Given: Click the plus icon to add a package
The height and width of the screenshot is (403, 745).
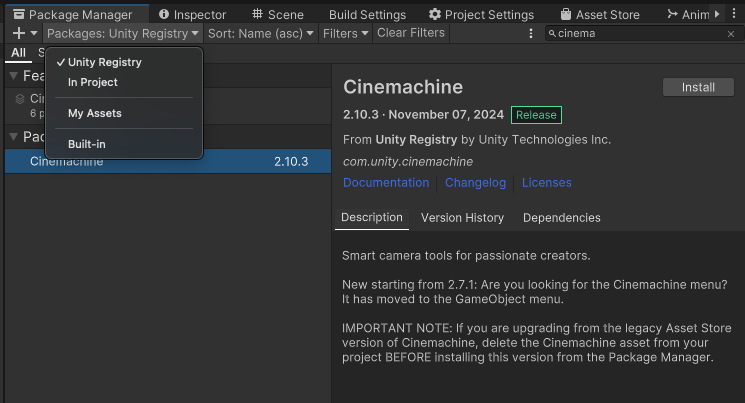Looking at the screenshot, I should click(19, 33).
